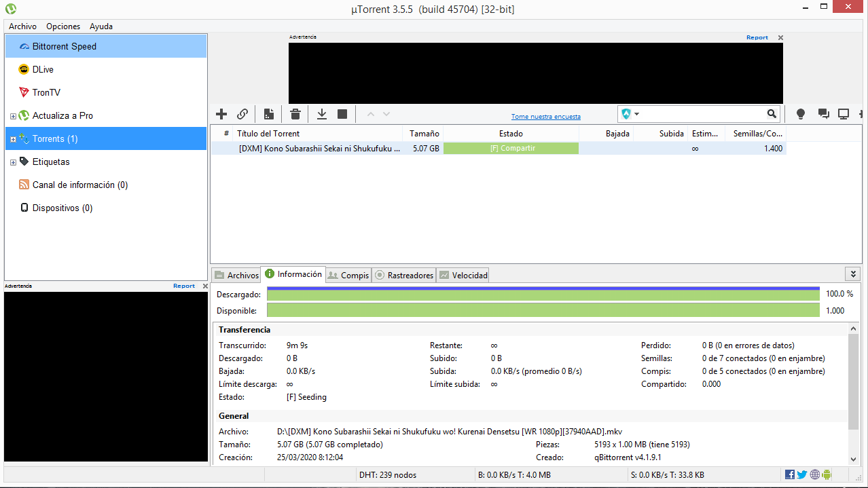Image resolution: width=868 pixels, height=488 pixels.
Task: Switch to the Información tab
Action: pyautogui.click(x=293, y=274)
